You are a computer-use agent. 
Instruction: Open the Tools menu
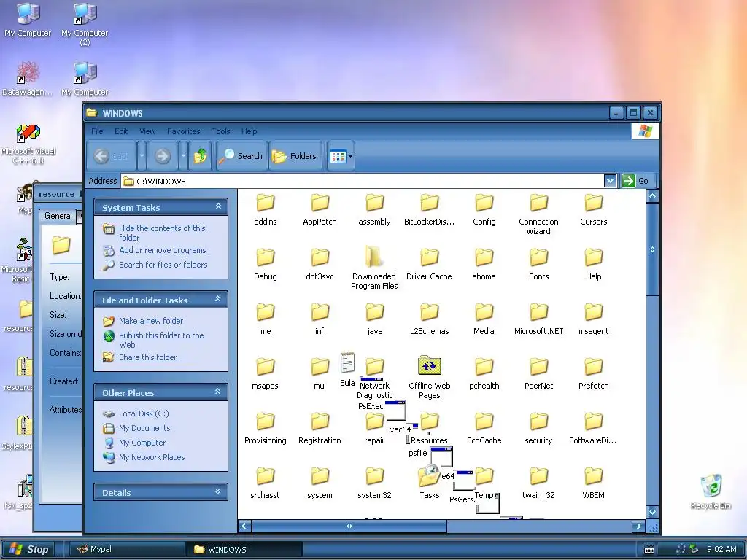coord(220,131)
